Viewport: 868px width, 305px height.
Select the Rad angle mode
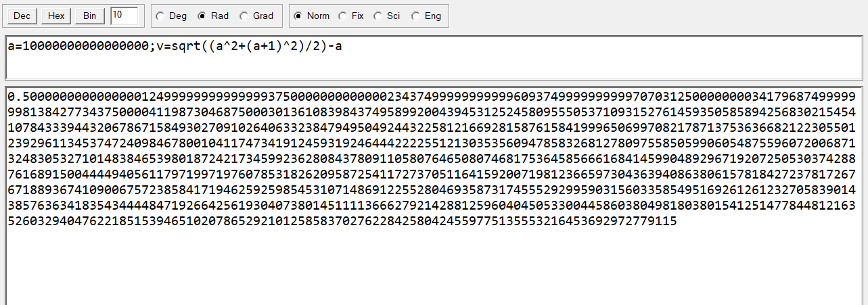tap(213, 16)
